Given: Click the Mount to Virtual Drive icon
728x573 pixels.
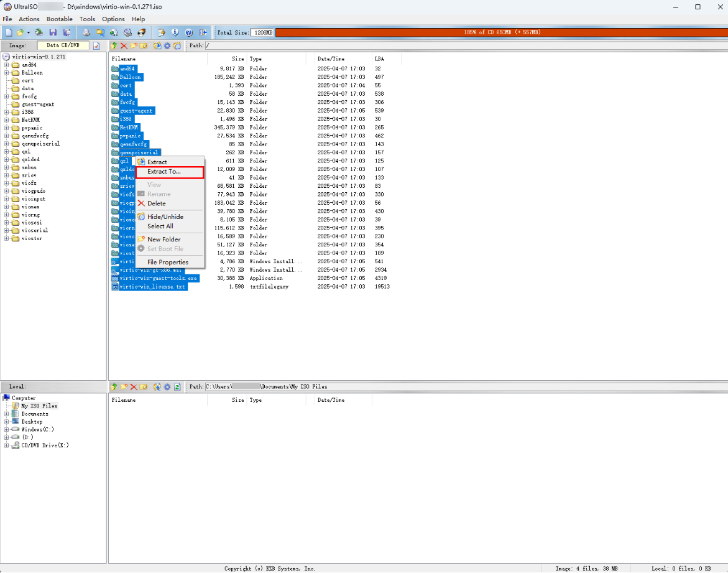Looking at the screenshot, I should 127,32.
